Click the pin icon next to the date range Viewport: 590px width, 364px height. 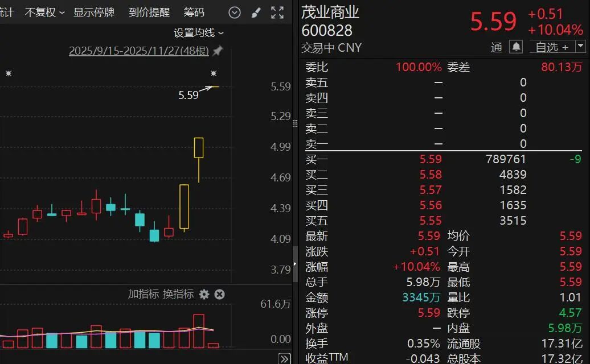217,51
